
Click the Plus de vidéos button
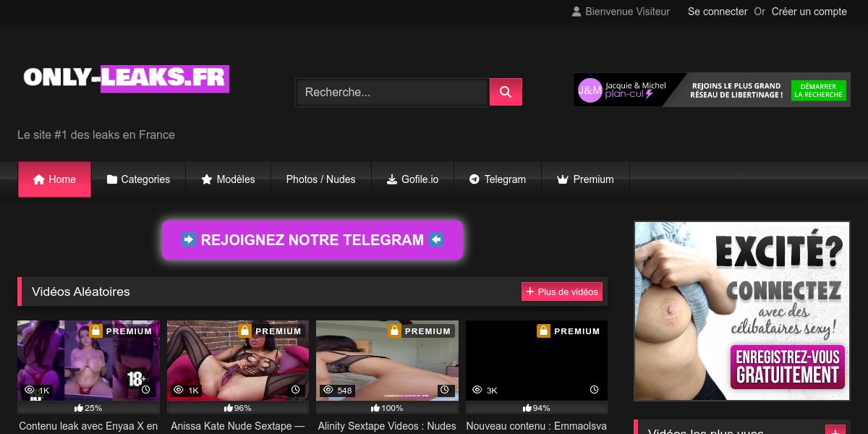[562, 292]
